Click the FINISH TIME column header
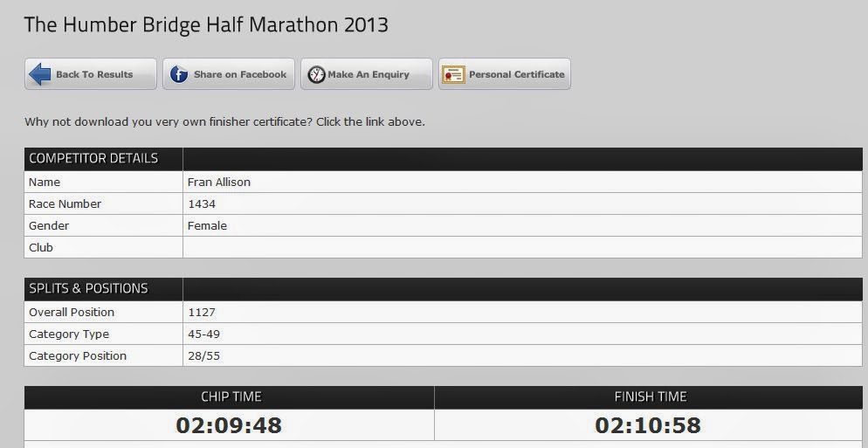This screenshot has height=448, width=868. (651, 397)
